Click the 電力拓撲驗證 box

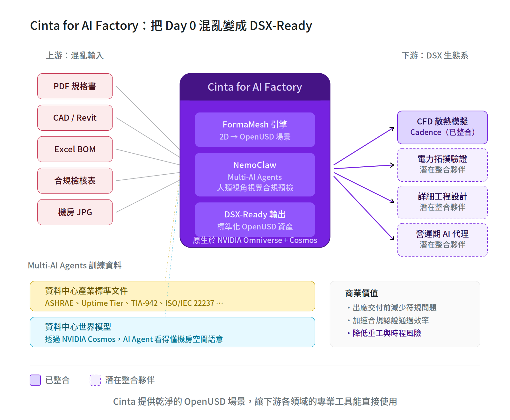pyautogui.click(x=442, y=165)
